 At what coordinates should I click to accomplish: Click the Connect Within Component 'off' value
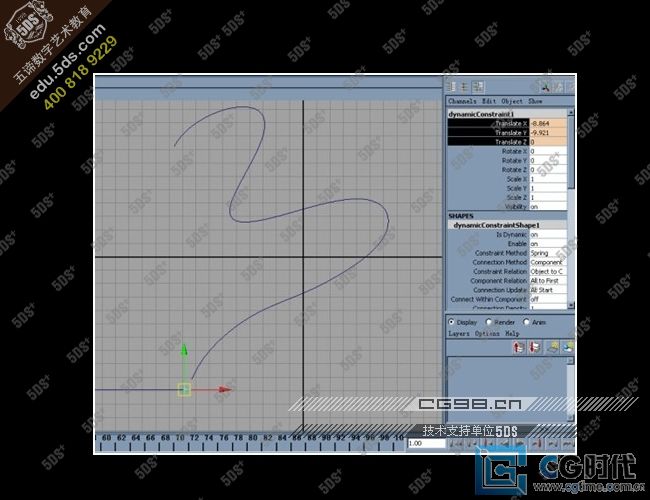pyautogui.click(x=548, y=299)
